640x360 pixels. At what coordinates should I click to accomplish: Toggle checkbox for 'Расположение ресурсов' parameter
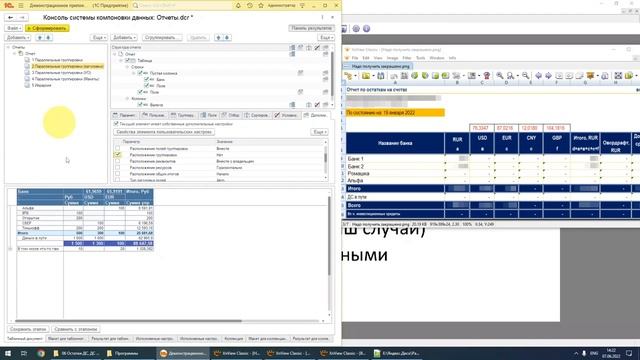tap(118, 167)
